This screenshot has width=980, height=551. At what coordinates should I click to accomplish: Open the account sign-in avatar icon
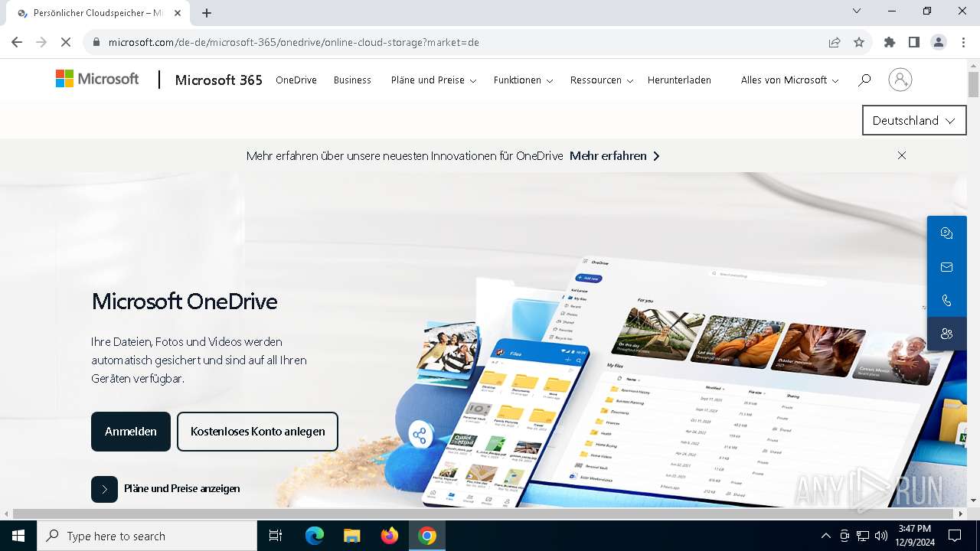(900, 80)
